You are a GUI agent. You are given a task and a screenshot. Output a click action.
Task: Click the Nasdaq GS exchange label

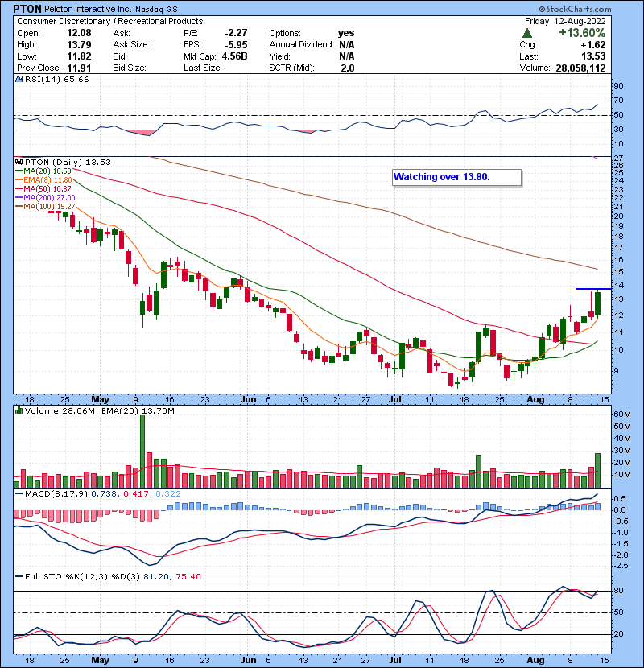pos(157,10)
